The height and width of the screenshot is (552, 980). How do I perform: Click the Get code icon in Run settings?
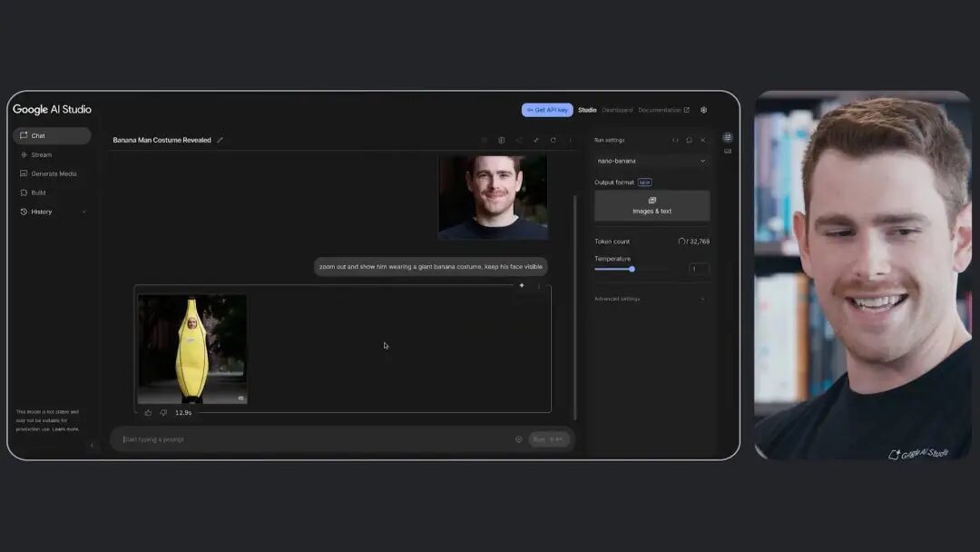click(x=675, y=140)
